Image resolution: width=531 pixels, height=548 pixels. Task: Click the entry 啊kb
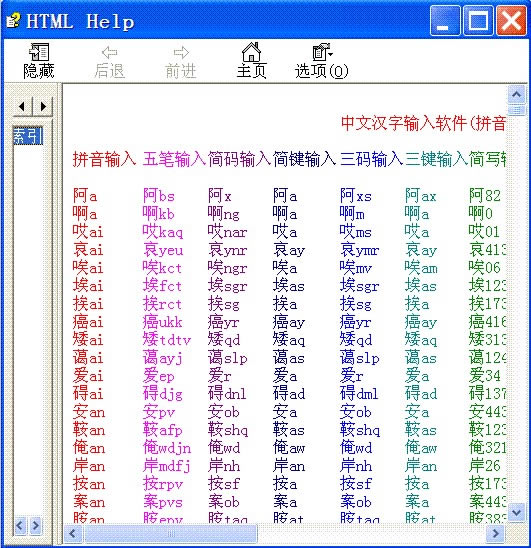click(158, 214)
